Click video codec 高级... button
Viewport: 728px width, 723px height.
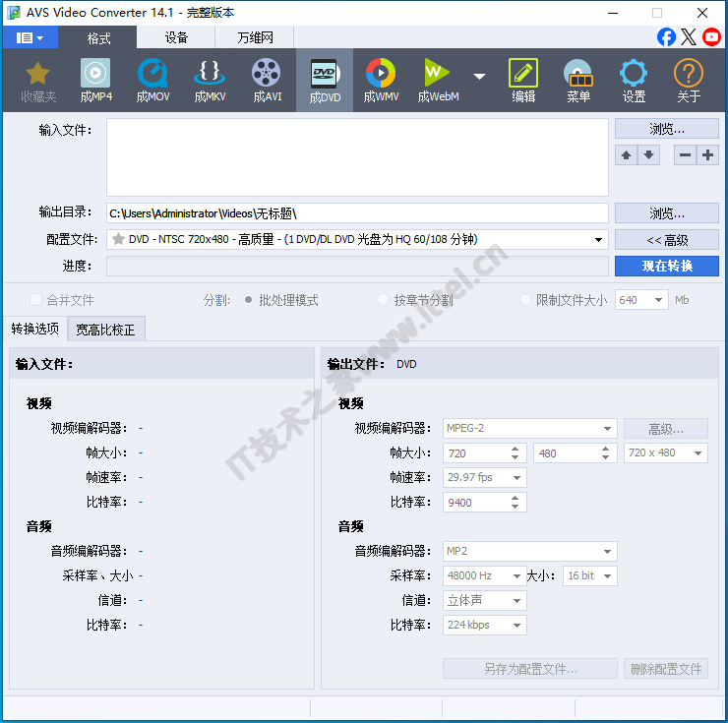click(x=666, y=429)
